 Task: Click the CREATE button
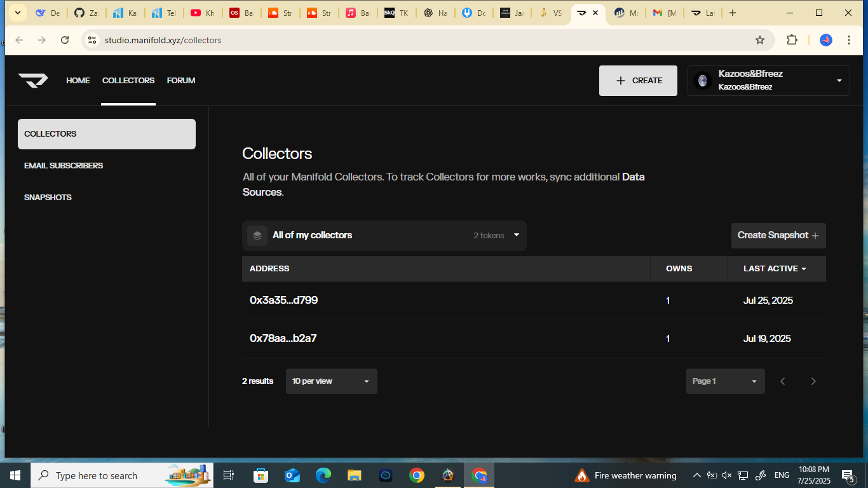[638, 81]
